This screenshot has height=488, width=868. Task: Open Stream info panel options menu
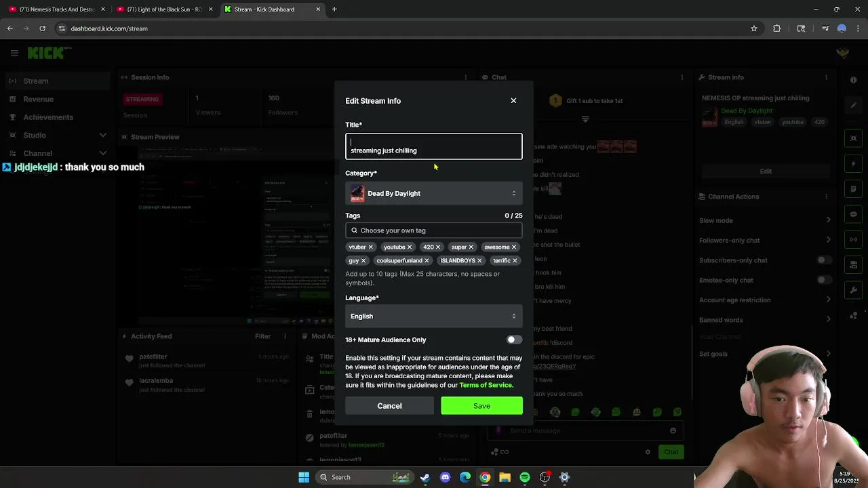(827, 77)
